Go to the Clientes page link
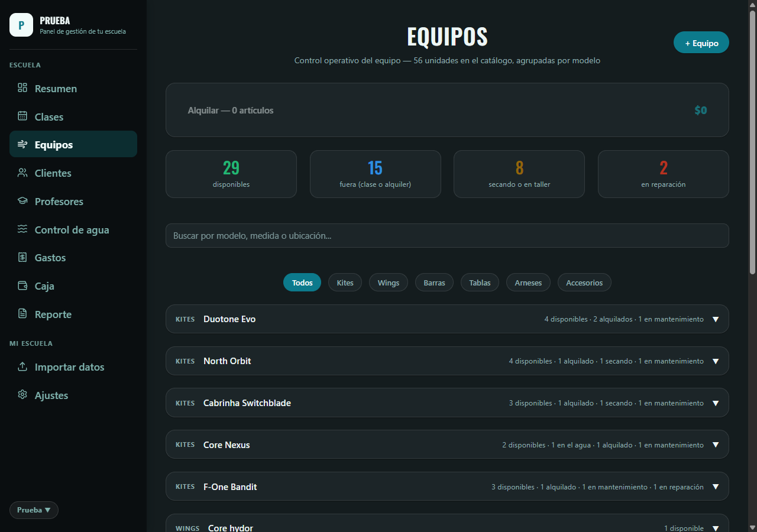The height and width of the screenshot is (532, 757). tap(73, 173)
